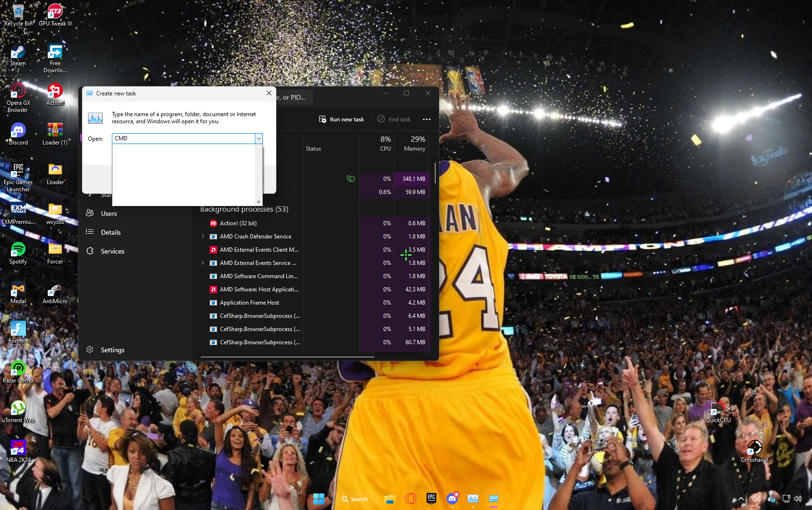Expand the AMD Crash Defender Service row

click(x=203, y=237)
